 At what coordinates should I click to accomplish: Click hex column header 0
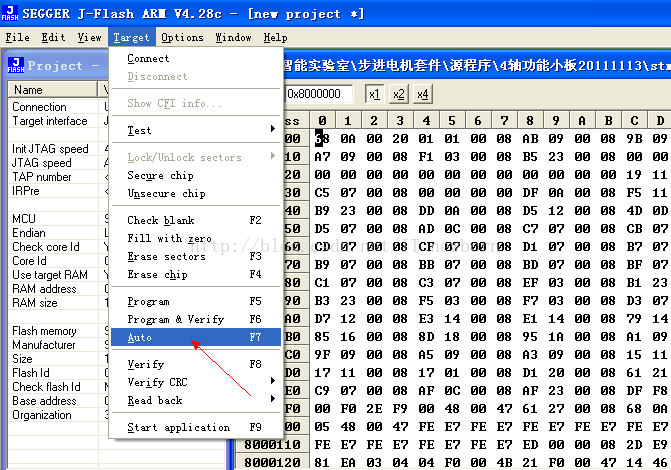tap(322, 121)
